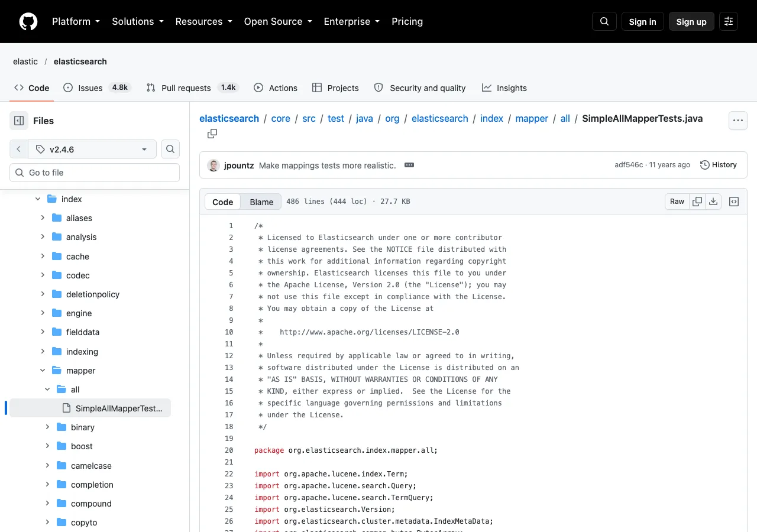Search this repository's files magnifier button
The width and height of the screenshot is (757, 532).
click(x=170, y=149)
